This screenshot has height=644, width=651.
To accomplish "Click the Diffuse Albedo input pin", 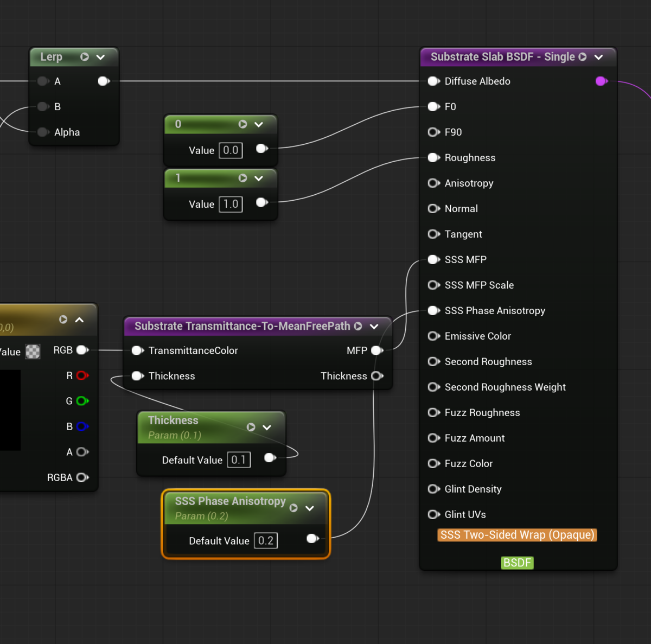I will pyautogui.click(x=433, y=81).
